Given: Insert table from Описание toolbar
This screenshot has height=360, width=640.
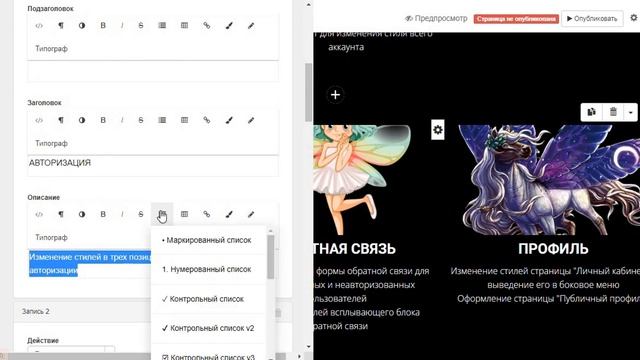Looking at the screenshot, I should tap(184, 214).
